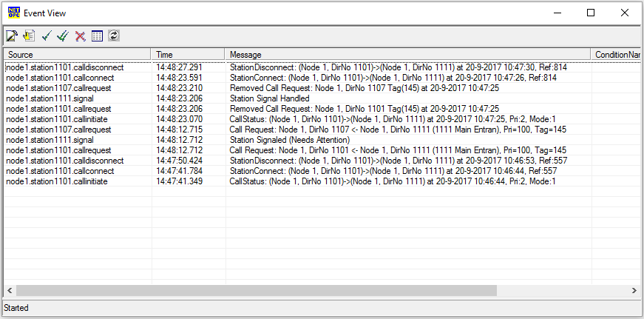
Task: Click 'Removed Call Request: Node 1, DirNo 1107' message
Action: 365,88
